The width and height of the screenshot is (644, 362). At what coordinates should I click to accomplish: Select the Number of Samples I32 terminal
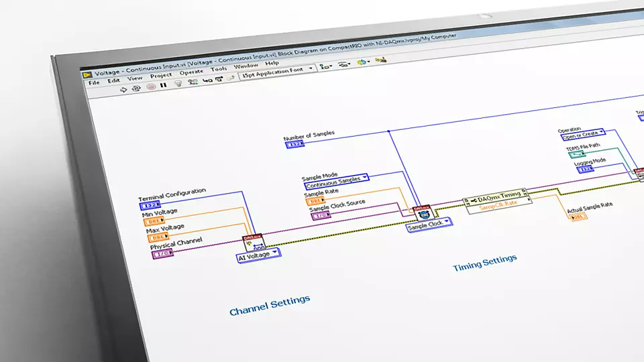pyautogui.click(x=295, y=144)
